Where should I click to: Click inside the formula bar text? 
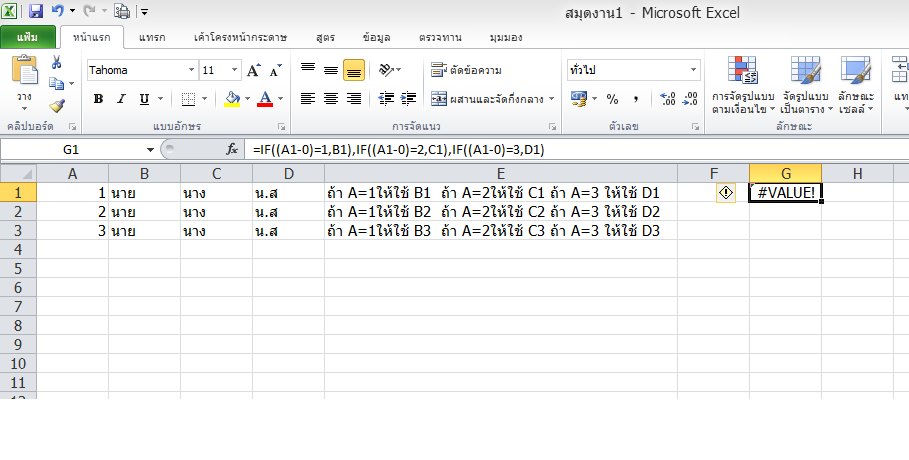(x=399, y=150)
